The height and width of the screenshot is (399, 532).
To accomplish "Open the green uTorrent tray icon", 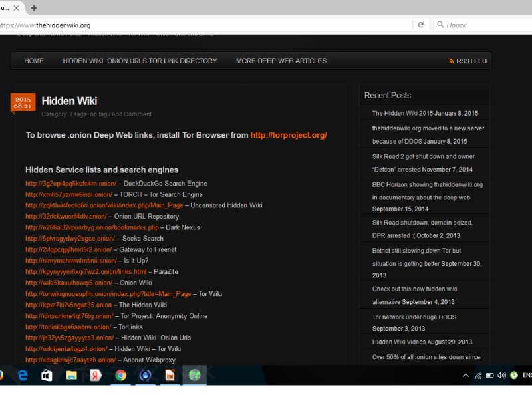I will click(x=514, y=375).
